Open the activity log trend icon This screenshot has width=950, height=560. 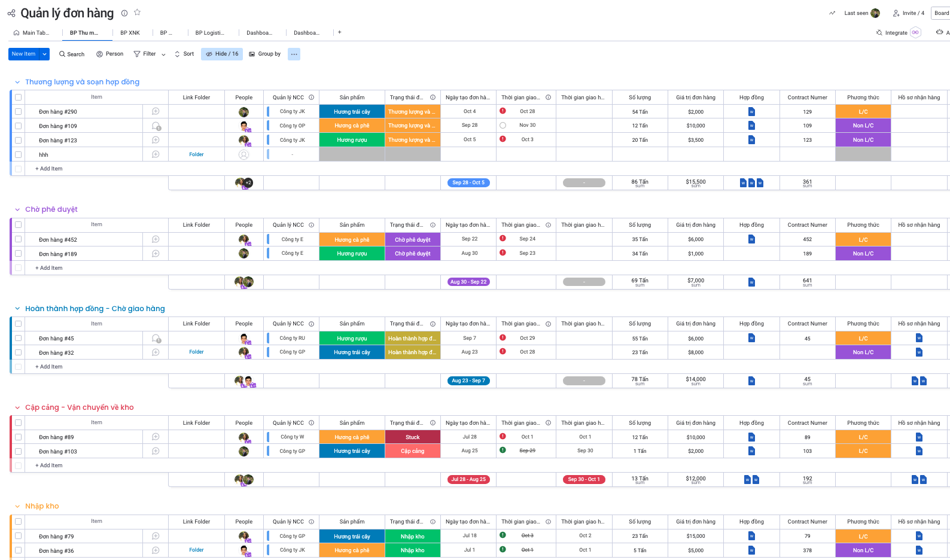832,13
